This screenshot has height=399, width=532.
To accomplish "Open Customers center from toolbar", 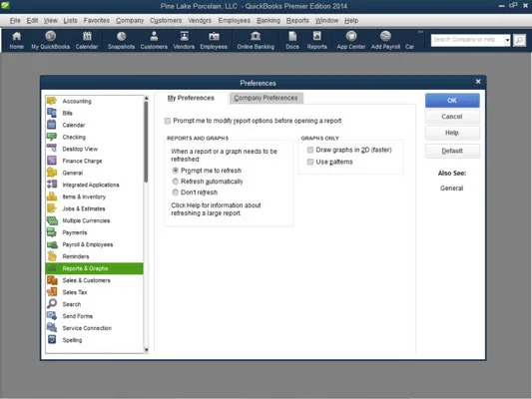I will 154,40.
